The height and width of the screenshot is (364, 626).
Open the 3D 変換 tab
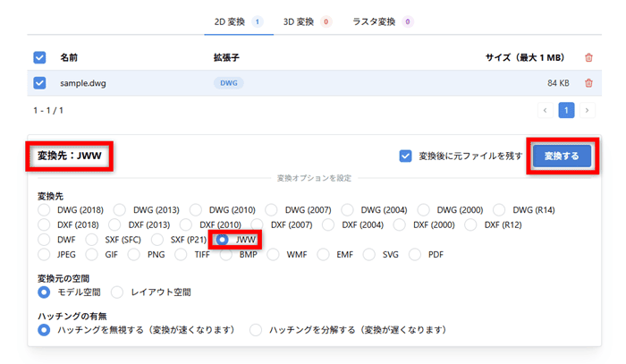(x=307, y=21)
